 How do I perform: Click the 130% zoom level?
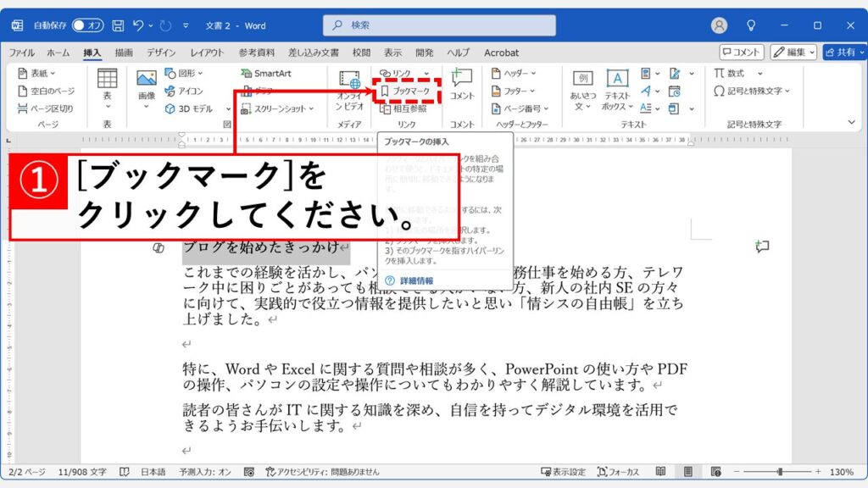coord(842,472)
